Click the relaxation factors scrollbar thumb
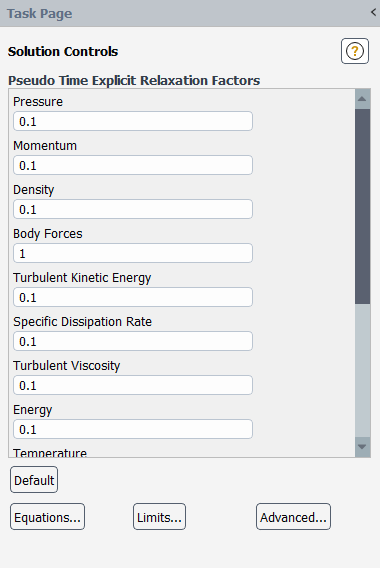 click(x=362, y=206)
